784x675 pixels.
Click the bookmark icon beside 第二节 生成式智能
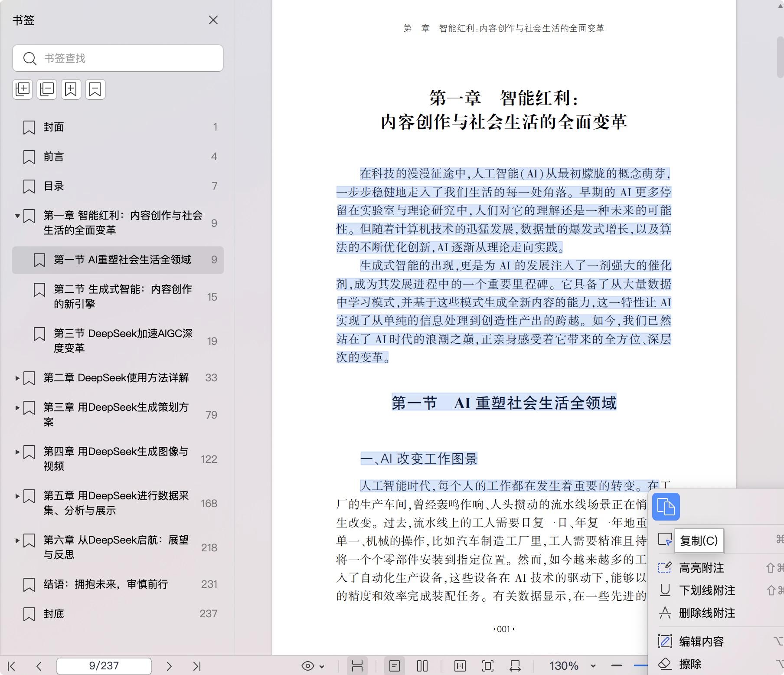[x=39, y=289]
